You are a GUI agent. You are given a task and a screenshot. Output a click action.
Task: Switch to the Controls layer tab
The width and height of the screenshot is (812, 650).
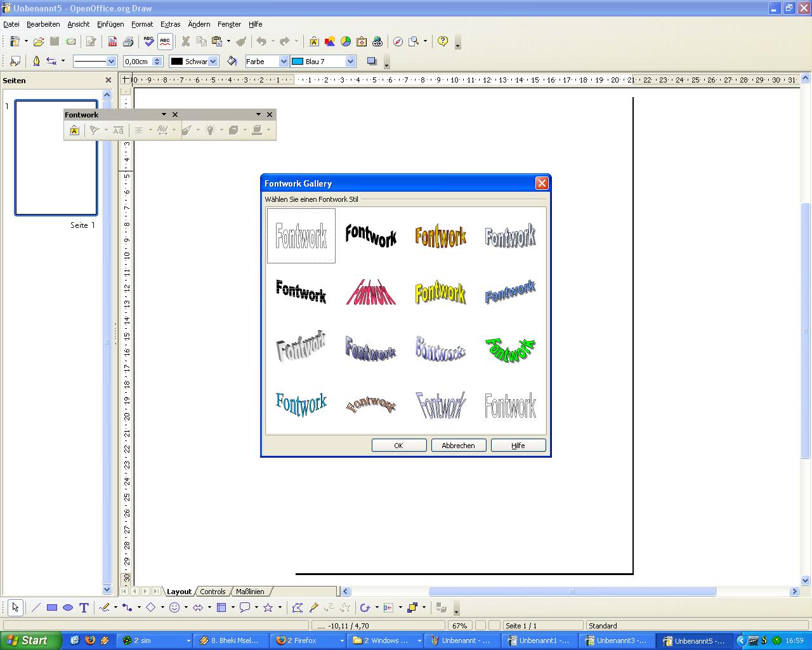click(213, 591)
